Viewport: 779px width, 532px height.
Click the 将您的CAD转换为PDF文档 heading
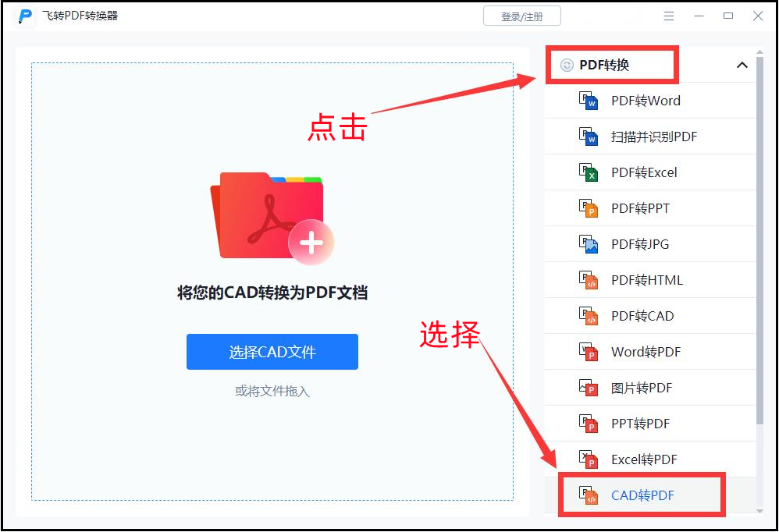[x=272, y=293]
